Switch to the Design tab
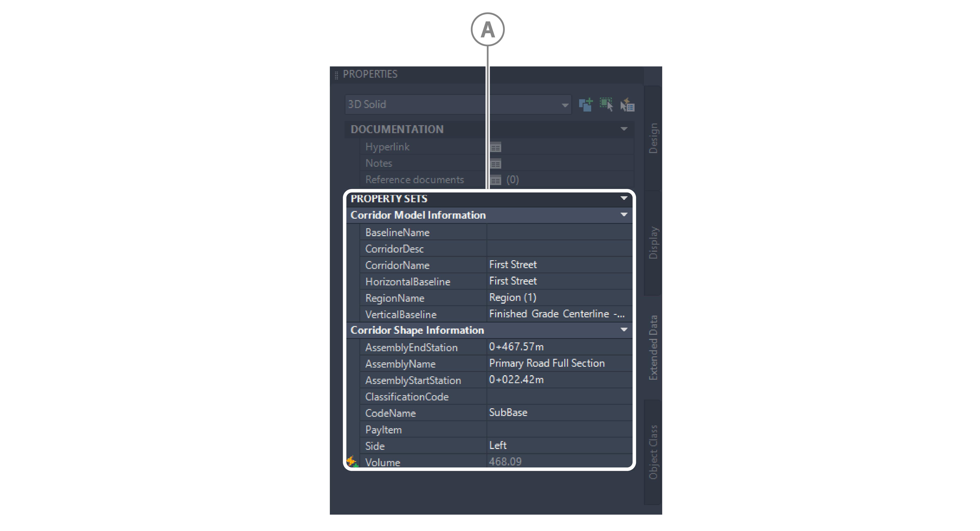 (x=653, y=139)
